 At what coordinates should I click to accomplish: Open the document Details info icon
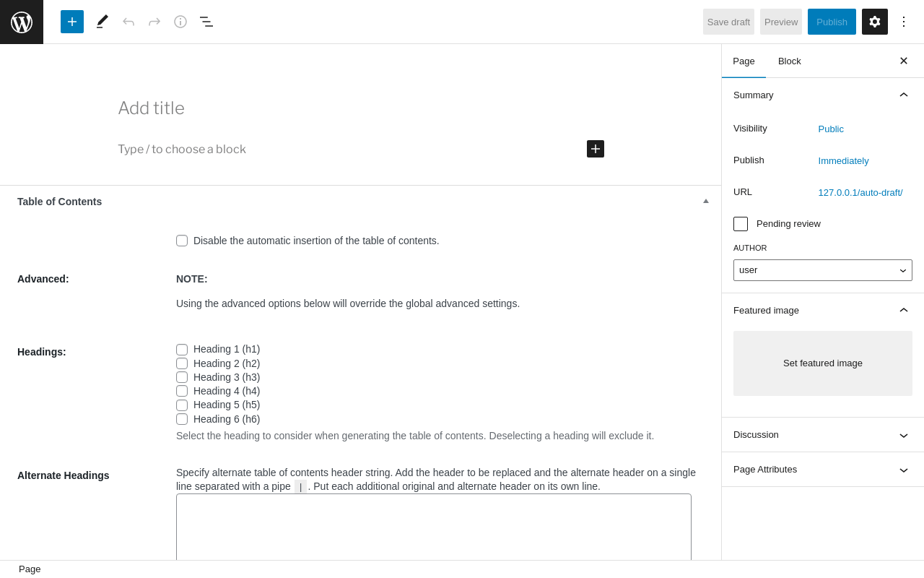pos(180,22)
